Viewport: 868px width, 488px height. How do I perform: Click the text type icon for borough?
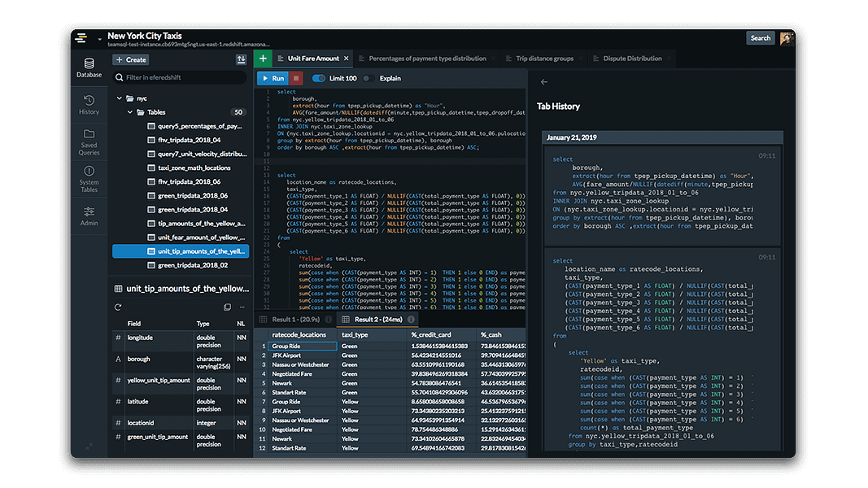pyautogui.click(x=118, y=359)
